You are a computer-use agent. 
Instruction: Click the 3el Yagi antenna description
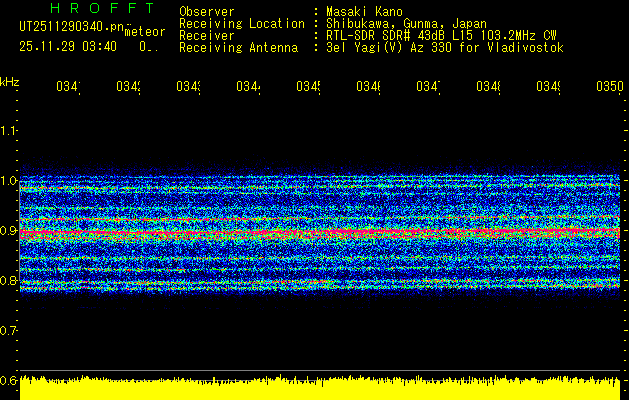pos(445,47)
